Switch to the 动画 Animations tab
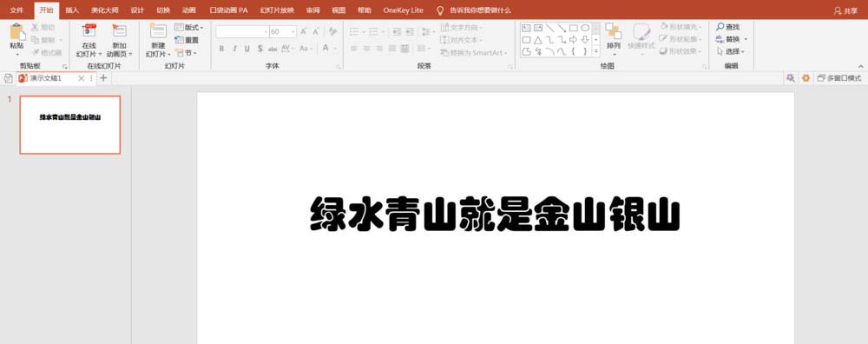Image resolution: width=868 pixels, height=344 pixels. click(x=188, y=10)
